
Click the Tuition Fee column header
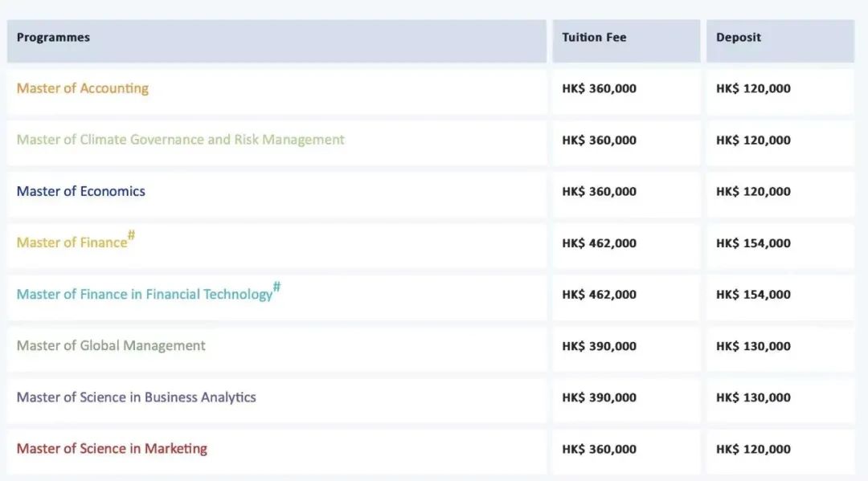594,38
